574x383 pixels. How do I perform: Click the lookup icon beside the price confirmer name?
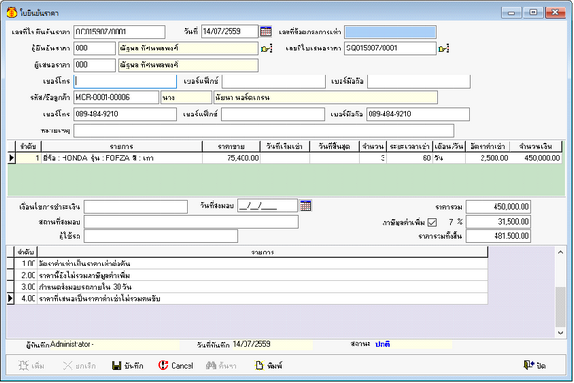[266, 48]
